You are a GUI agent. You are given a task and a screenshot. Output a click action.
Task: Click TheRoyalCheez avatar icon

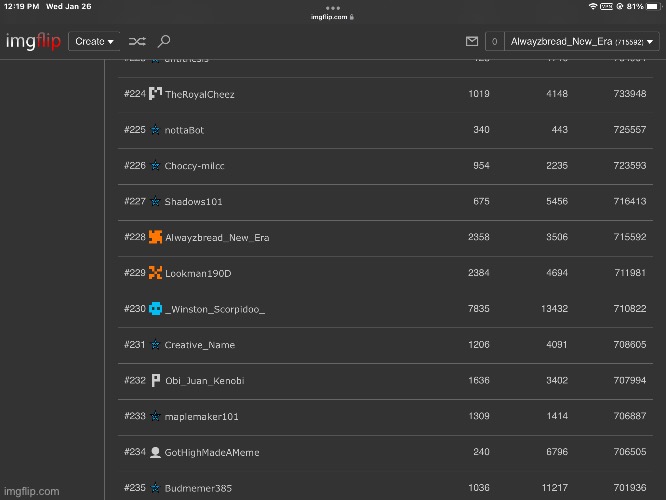point(155,93)
